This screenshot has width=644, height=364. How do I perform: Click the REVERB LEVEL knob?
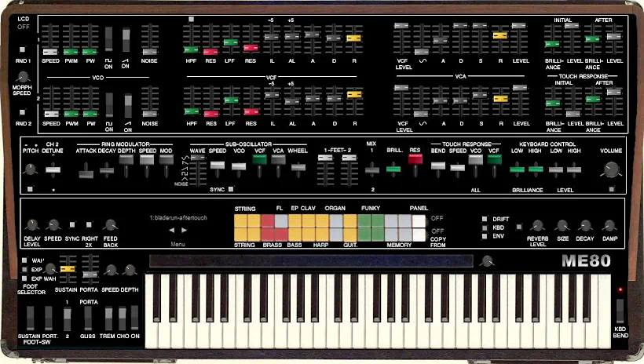[x=537, y=225]
